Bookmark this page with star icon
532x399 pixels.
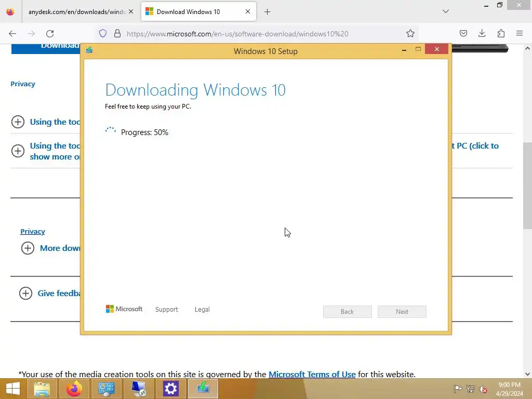pyautogui.click(x=410, y=33)
